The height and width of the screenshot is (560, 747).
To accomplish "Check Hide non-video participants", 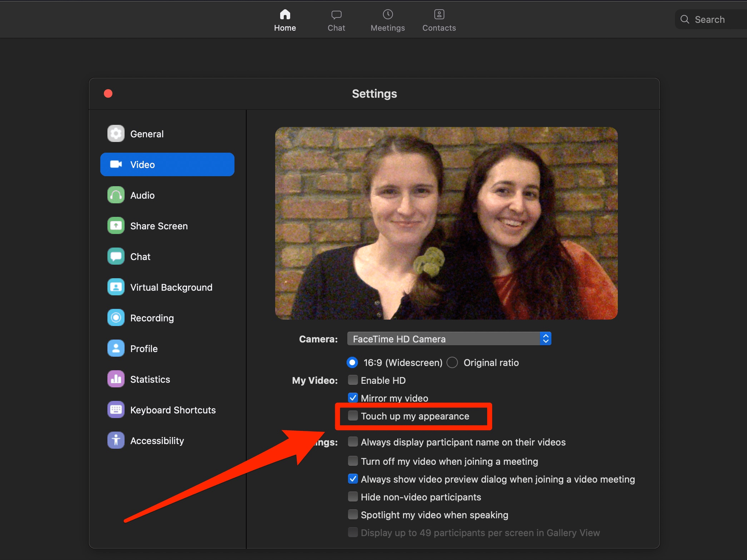I will [353, 497].
